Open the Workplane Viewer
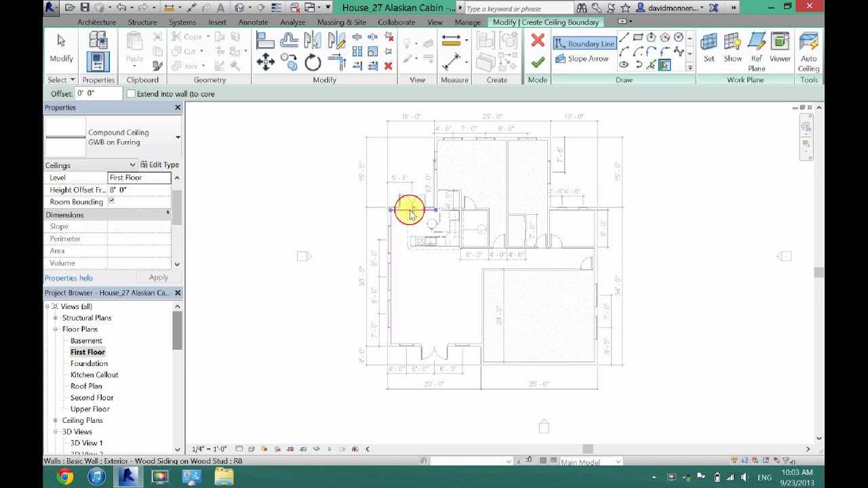Image resolution: width=868 pixels, height=488 pixels. (780, 48)
